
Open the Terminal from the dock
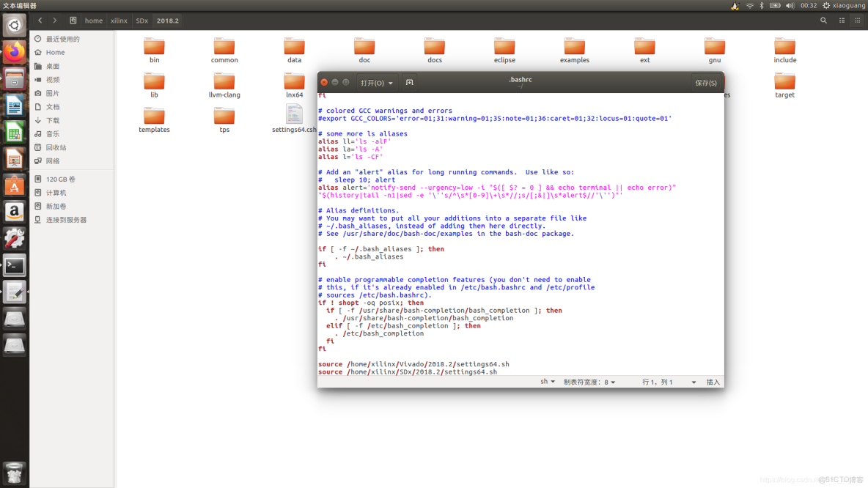[14, 265]
